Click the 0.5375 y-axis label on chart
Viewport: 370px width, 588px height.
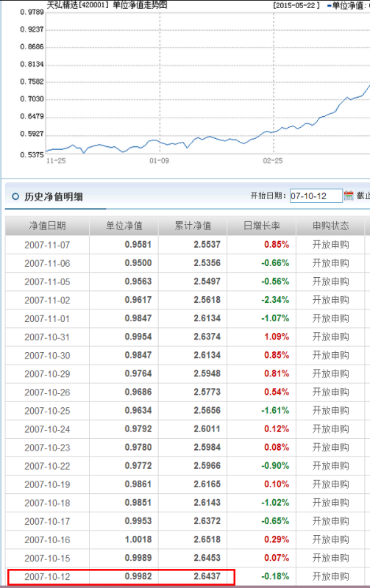32,154
